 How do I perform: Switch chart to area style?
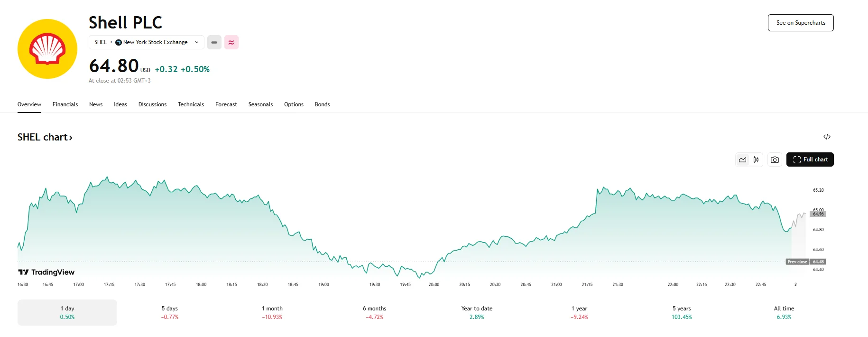point(742,160)
